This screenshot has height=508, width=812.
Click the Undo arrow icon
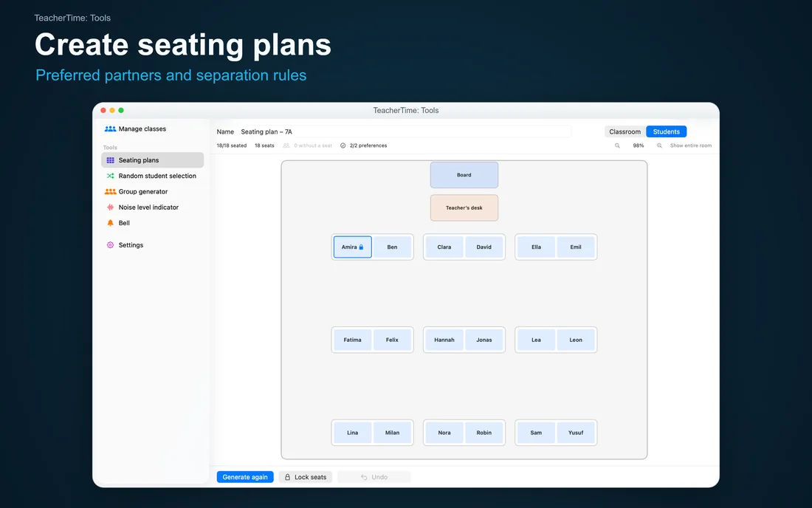364,478
